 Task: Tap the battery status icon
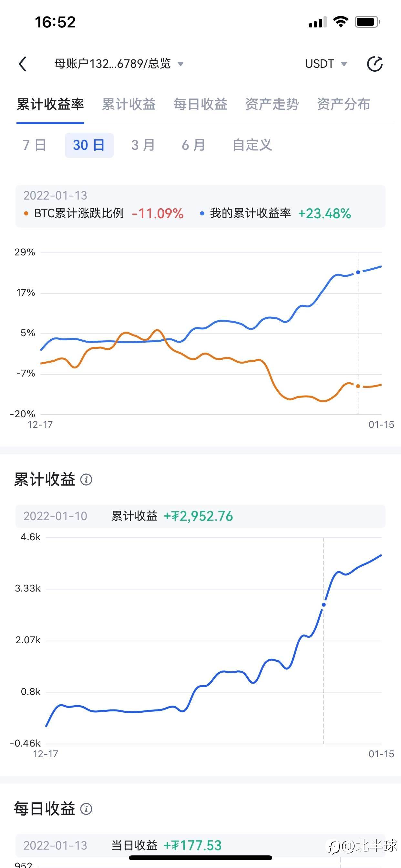coord(367,22)
